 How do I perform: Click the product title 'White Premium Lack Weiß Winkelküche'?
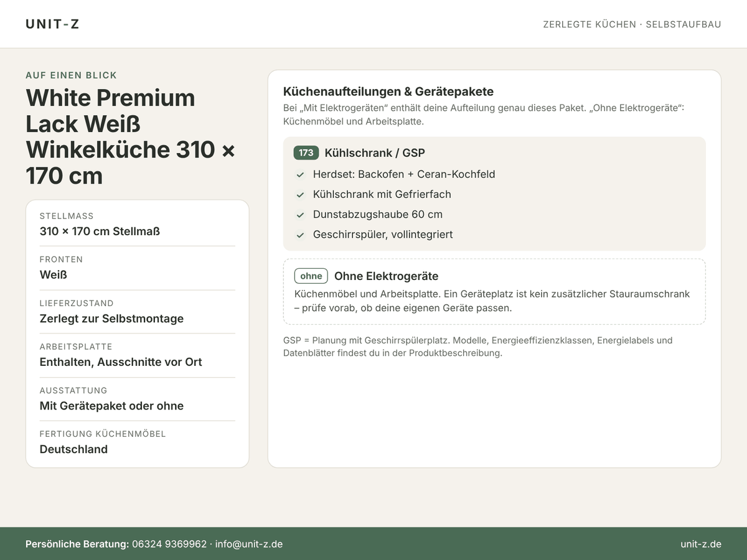coord(131,137)
